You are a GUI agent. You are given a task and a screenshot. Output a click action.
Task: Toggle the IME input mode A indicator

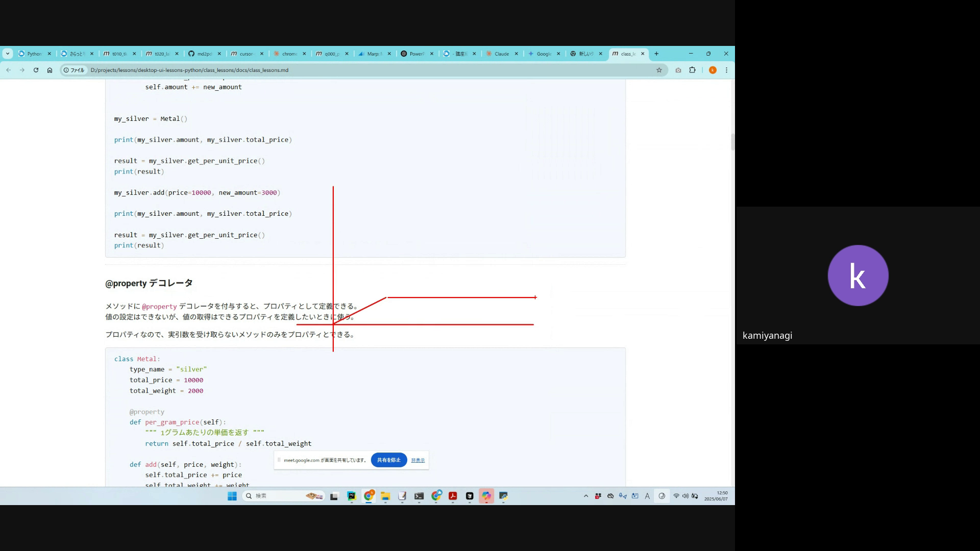pos(647,496)
